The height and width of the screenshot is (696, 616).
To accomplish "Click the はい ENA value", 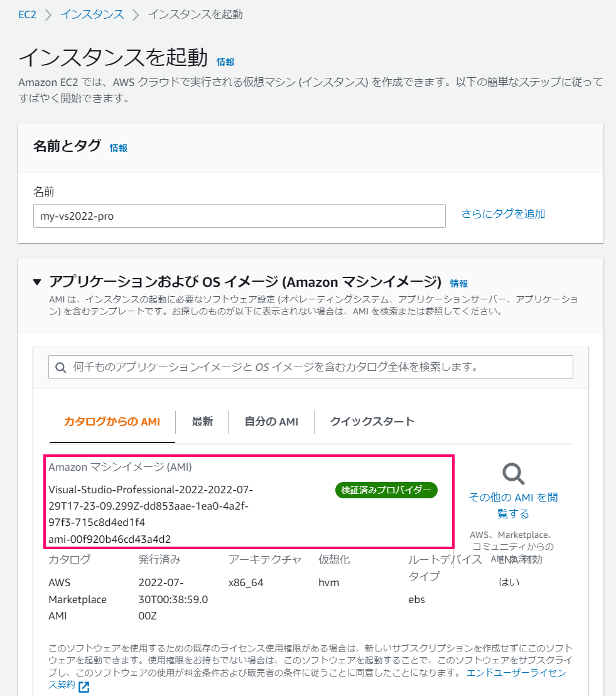I will [x=509, y=582].
